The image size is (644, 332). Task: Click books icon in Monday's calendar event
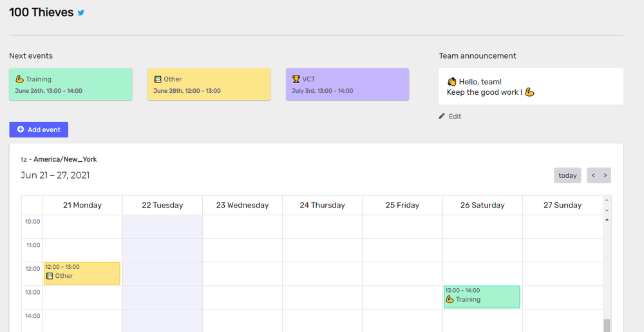click(x=50, y=276)
